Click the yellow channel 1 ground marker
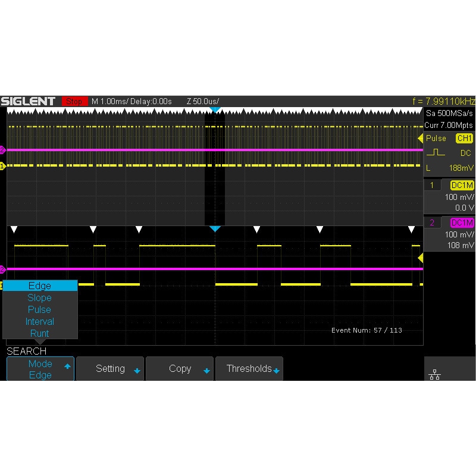 click(x=3, y=166)
